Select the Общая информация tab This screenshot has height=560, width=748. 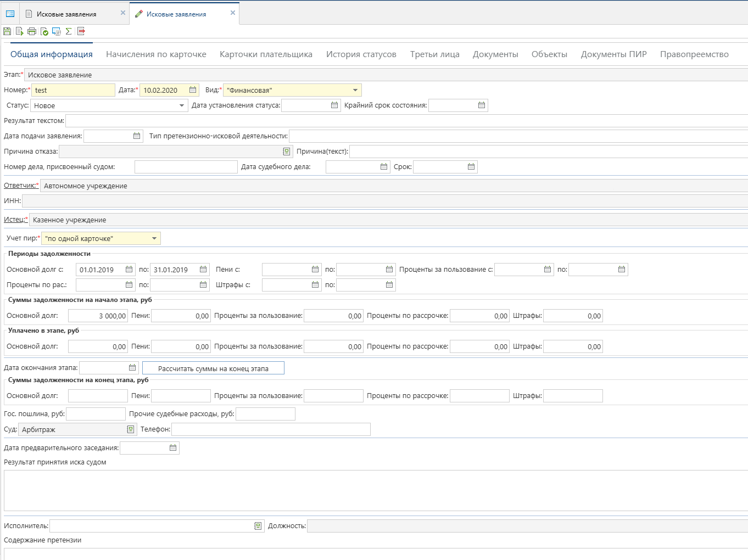(x=52, y=54)
